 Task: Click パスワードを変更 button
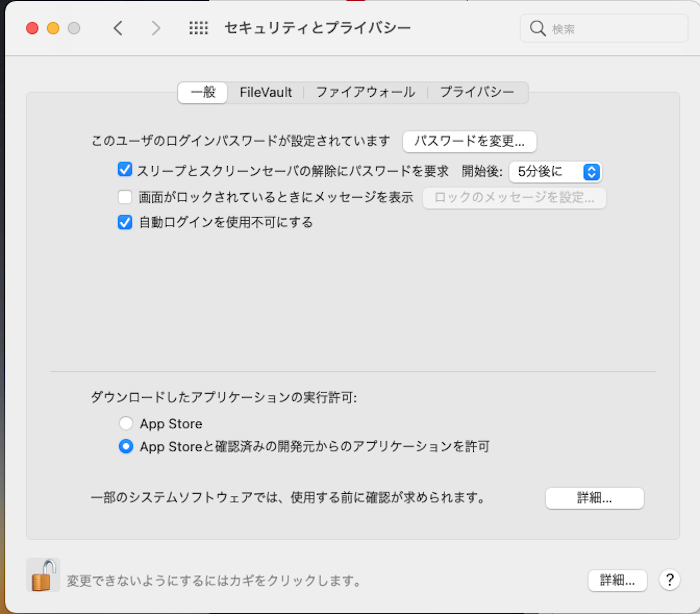click(469, 141)
